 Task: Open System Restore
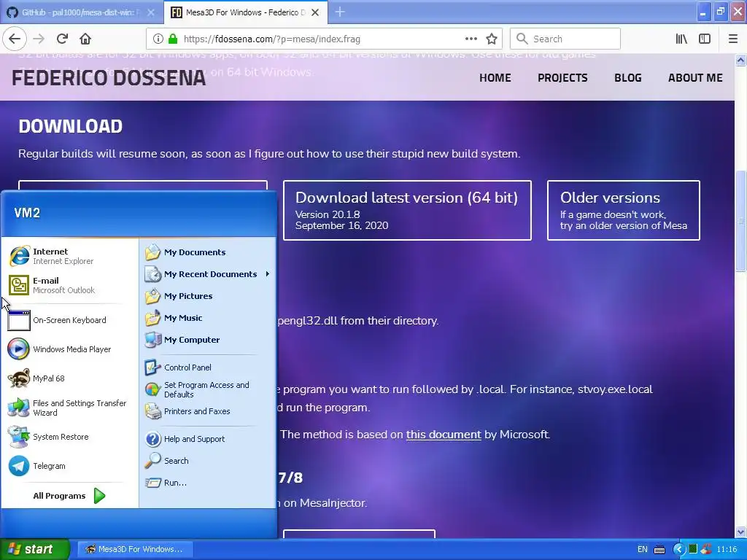pos(69,437)
